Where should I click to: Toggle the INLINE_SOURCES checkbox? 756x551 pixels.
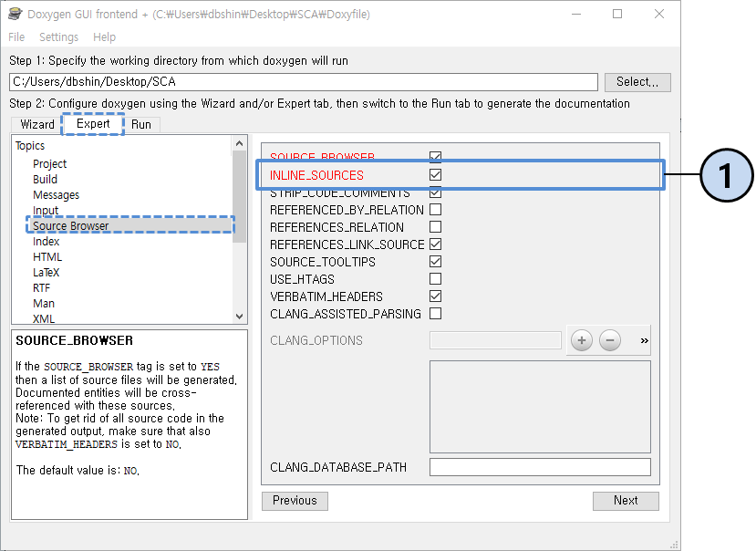tap(435, 174)
